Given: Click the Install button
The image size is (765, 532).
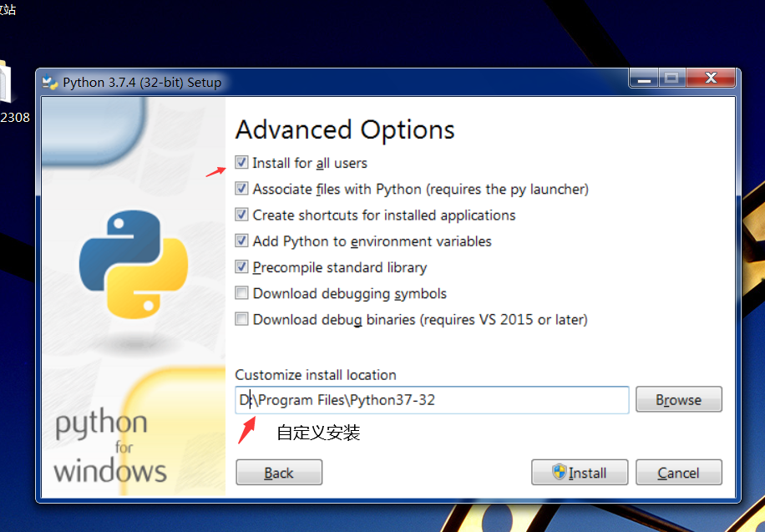Looking at the screenshot, I should [580, 473].
